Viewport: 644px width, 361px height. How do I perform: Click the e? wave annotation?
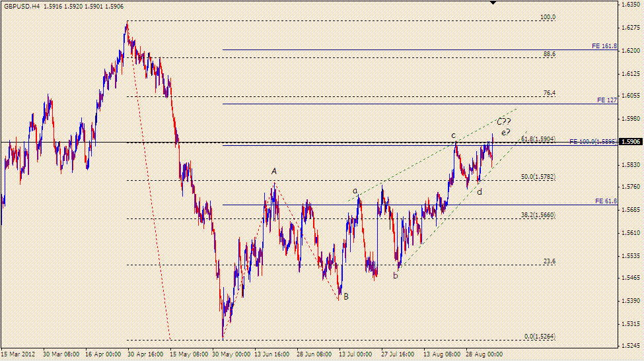(505, 132)
